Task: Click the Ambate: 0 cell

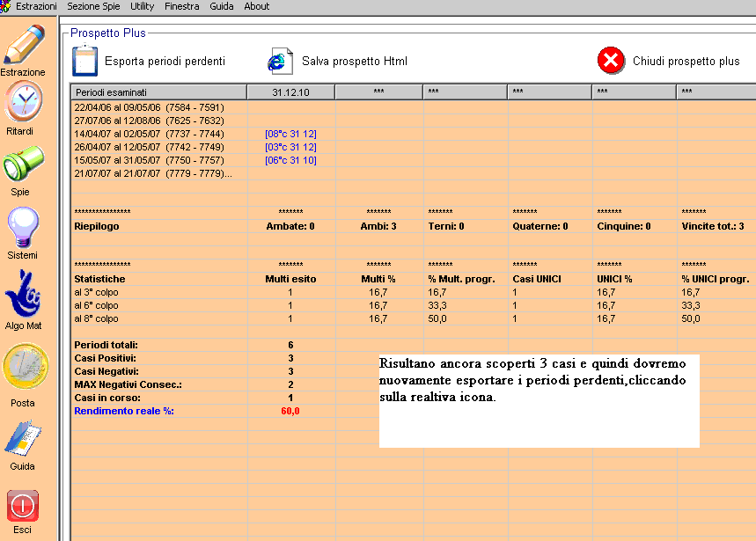Action: click(290, 226)
